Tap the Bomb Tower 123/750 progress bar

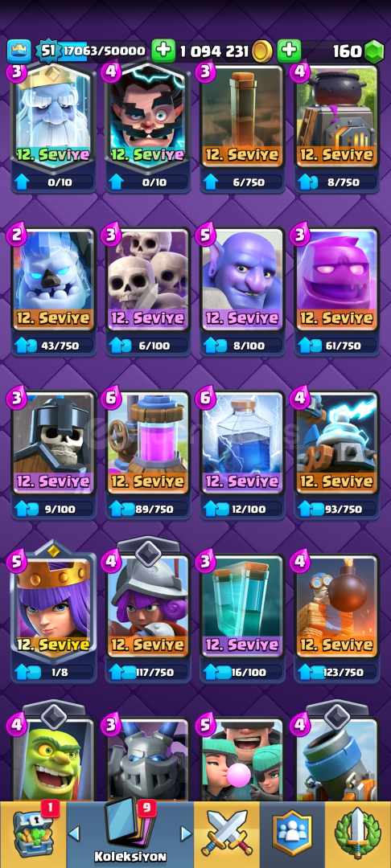[x=337, y=672]
